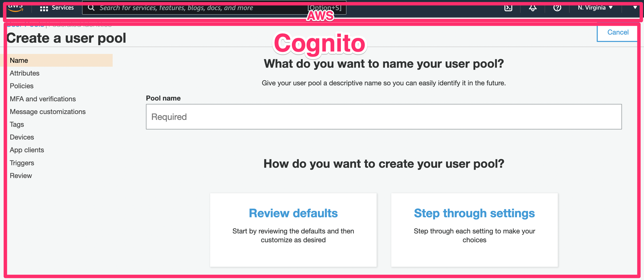Select the Attributes step in sidebar
This screenshot has height=280, width=644.
click(25, 73)
